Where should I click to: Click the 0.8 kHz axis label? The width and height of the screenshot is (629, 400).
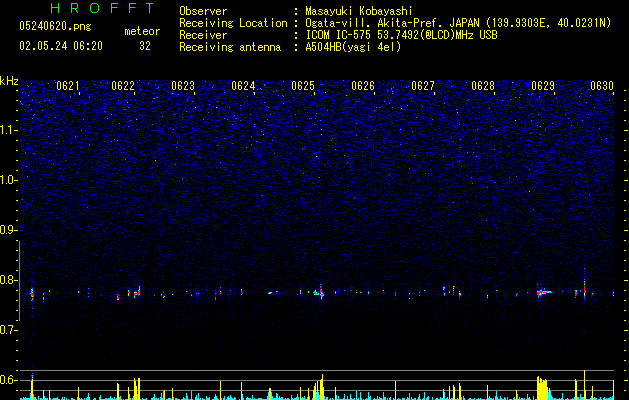[9, 280]
